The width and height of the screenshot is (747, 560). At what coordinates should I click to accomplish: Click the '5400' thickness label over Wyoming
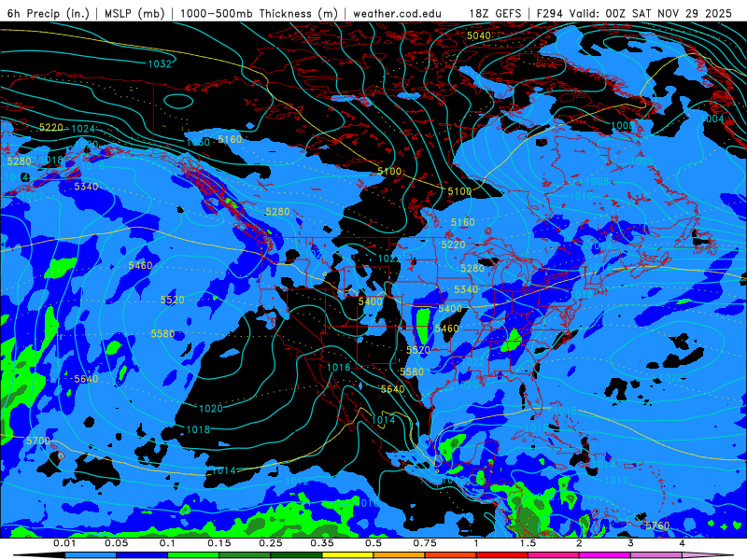coord(370,301)
